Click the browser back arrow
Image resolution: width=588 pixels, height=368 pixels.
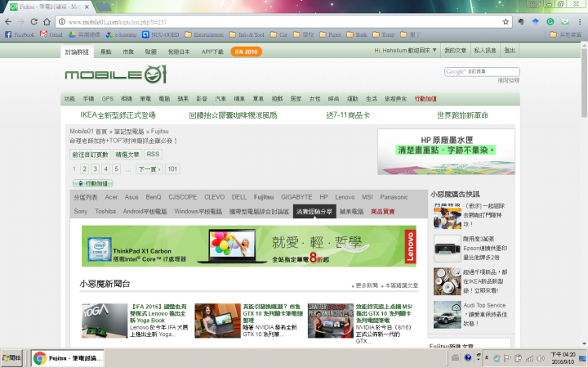(8, 22)
